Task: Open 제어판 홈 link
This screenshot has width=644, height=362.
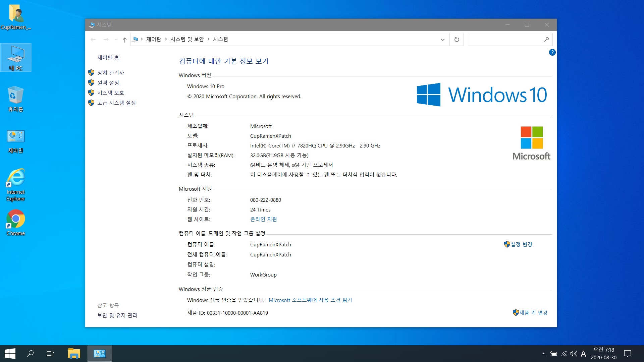Action: 108,58
